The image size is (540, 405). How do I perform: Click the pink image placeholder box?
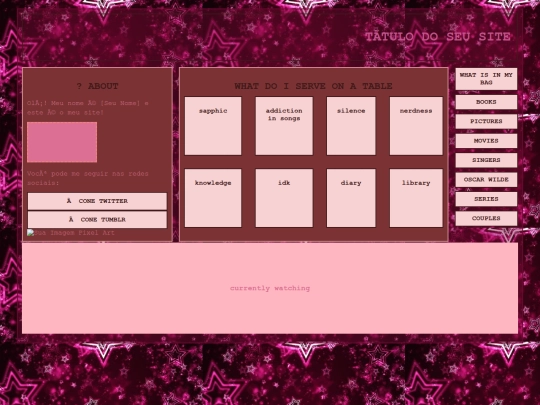pos(62,142)
